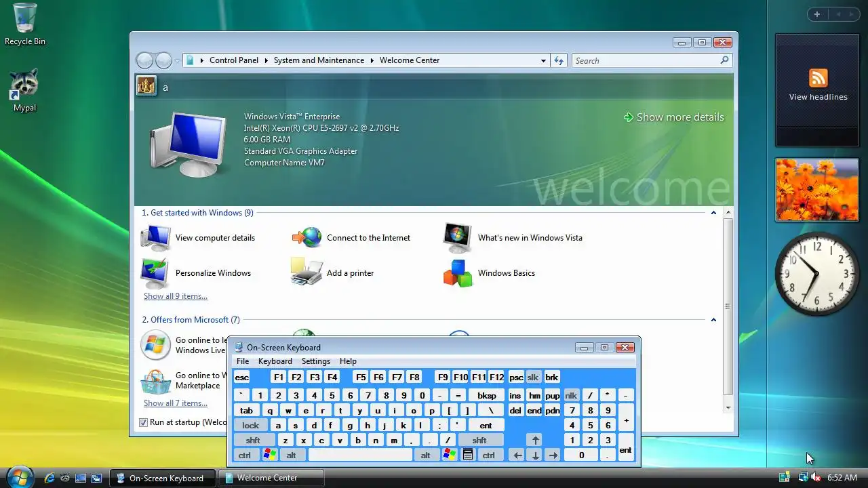Click the flower slideshow gadget thumbnail
The height and width of the screenshot is (488, 868).
pyautogui.click(x=817, y=190)
